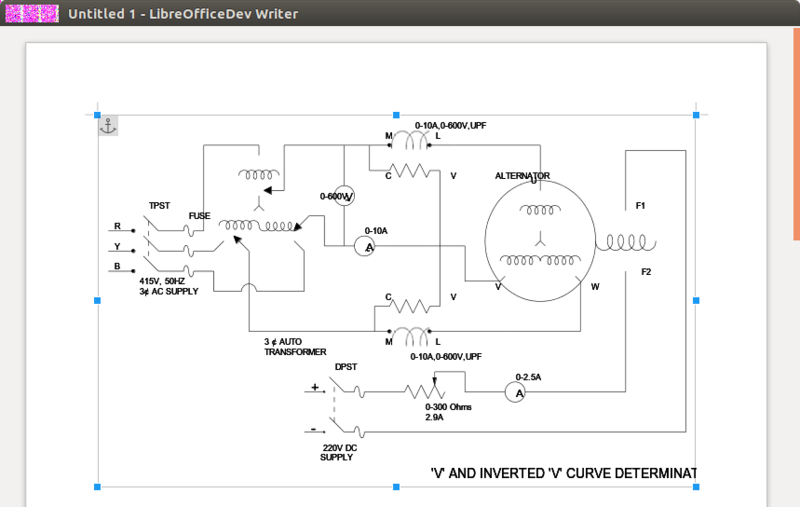Select the top-left corner handle of image

click(x=97, y=115)
